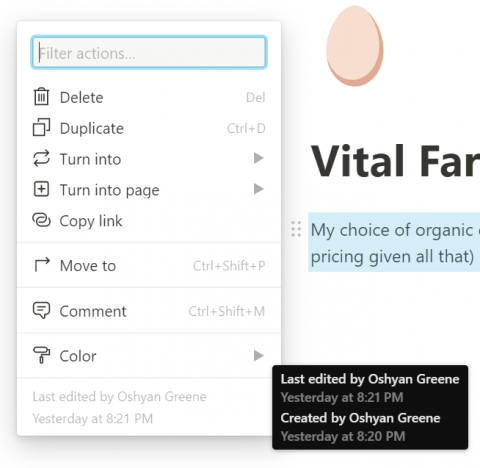Click Copy link menu label
Screen dimensions: 480x468
coord(91,221)
